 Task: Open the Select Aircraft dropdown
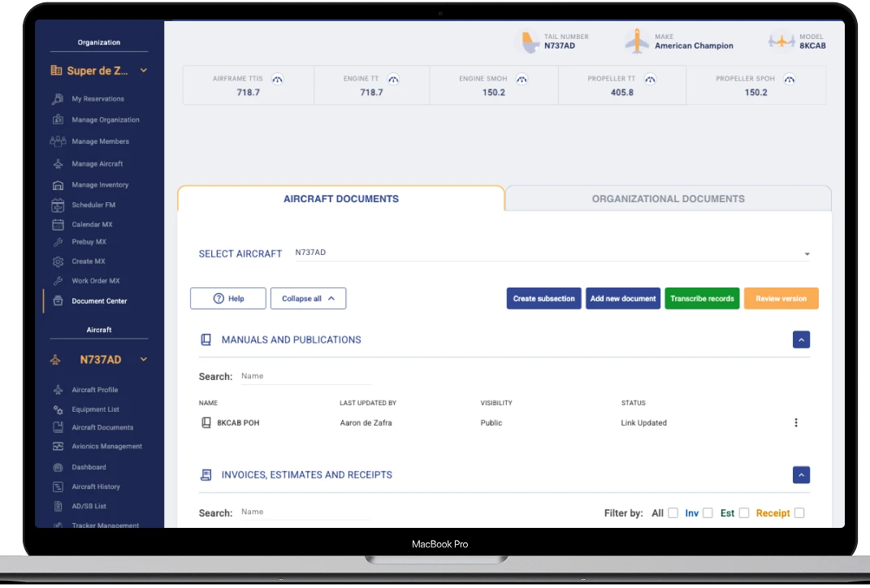click(x=552, y=253)
